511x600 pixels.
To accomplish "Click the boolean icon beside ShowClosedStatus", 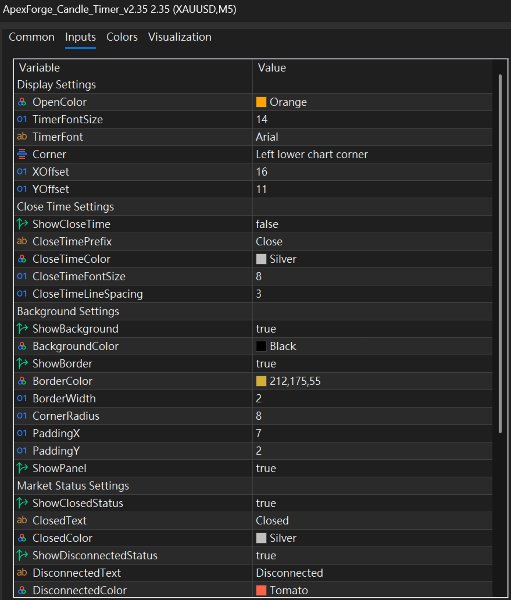I will (22, 503).
